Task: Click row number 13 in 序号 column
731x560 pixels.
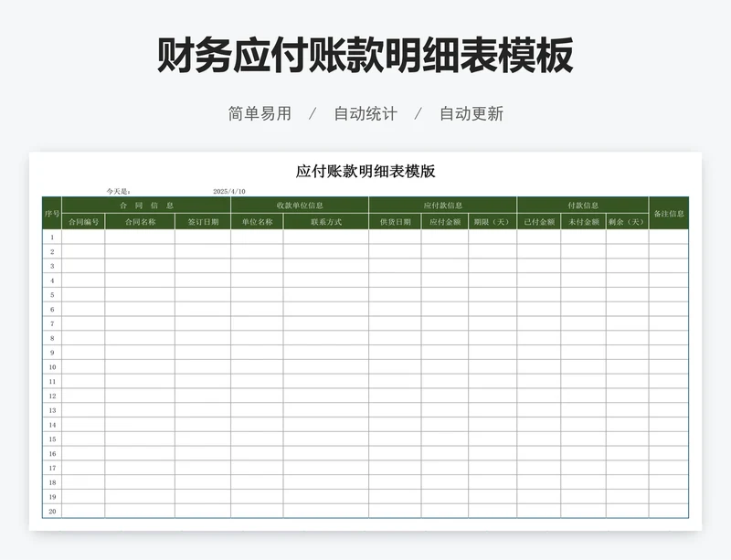Action: coord(52,410)
